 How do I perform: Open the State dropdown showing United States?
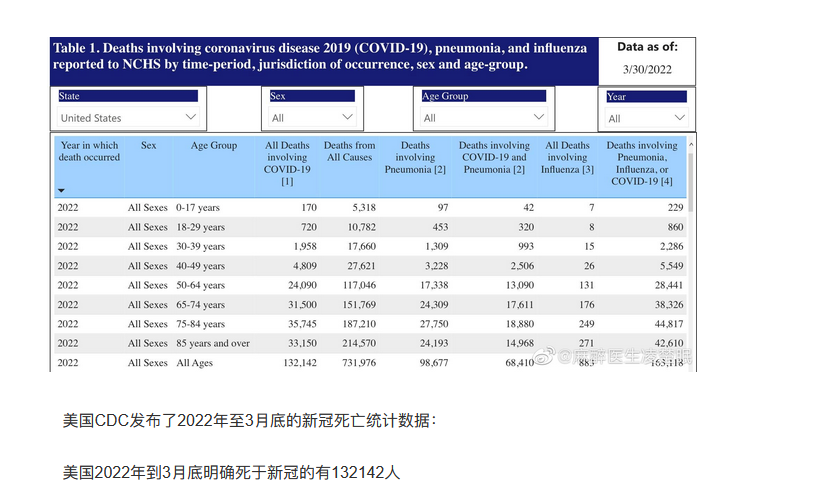pos(129,118)
